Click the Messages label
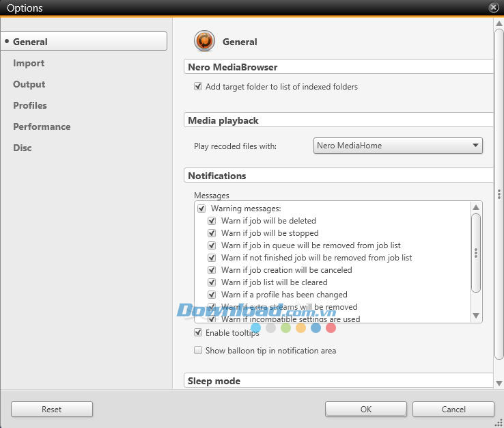The height and width of the screenshot is (428, 504). [212, 196]
